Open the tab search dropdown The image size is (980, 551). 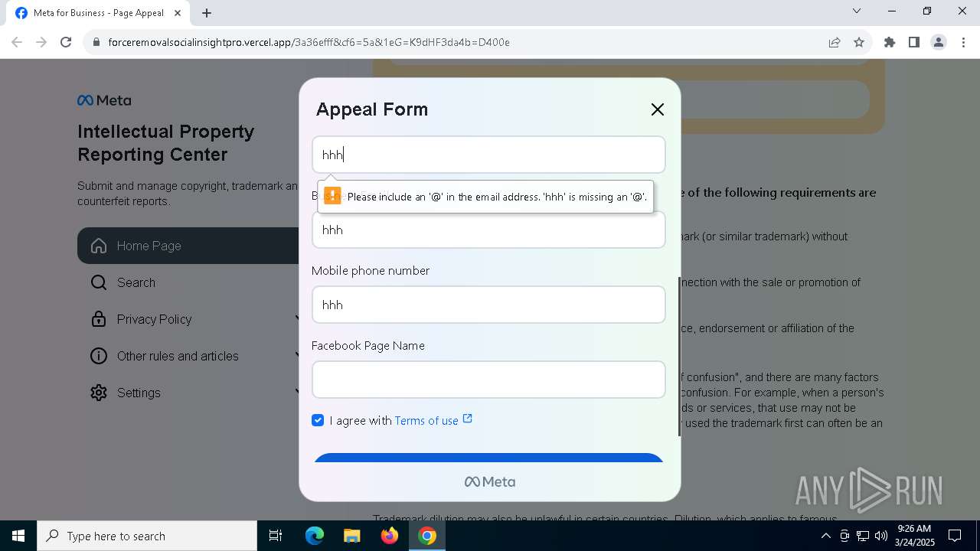(857, 11)
